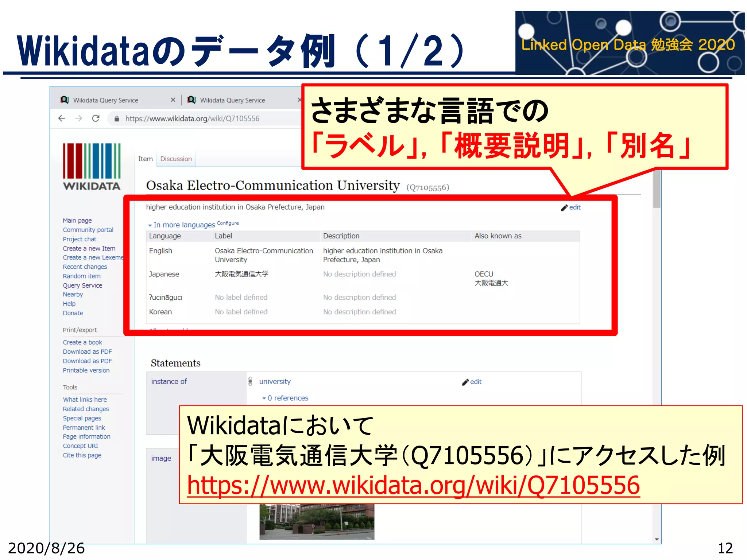
Task: Click first tab's Wikidata Query Service favicon
Action: click(65, 100)
